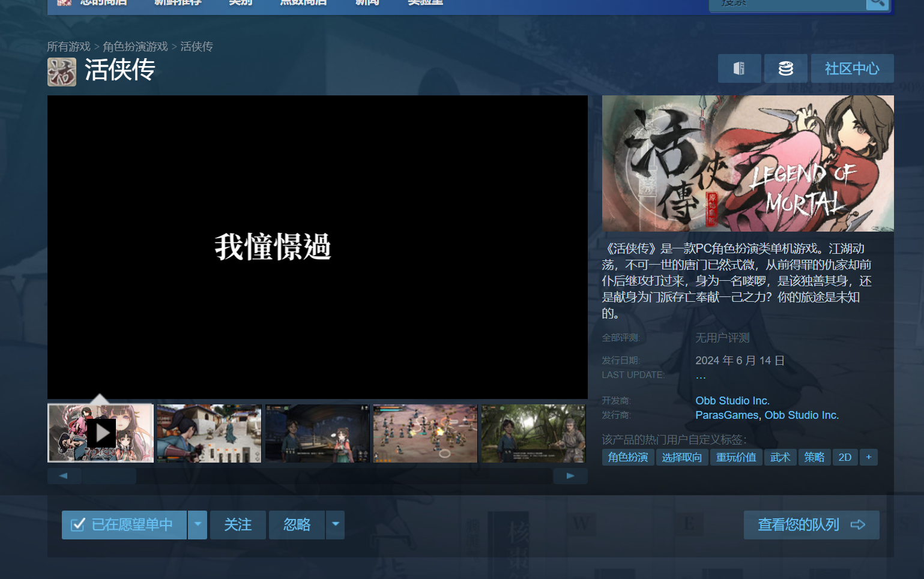Toggle the 已在愿望单中 wishlist button
The width and height of the screenshot is (924, 579).
(124, 525)
